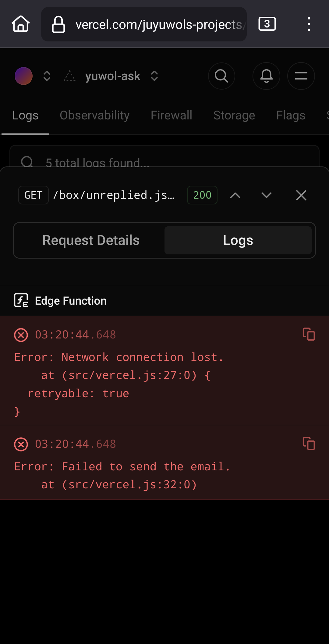Go to the previous log entry arrow

235,195
